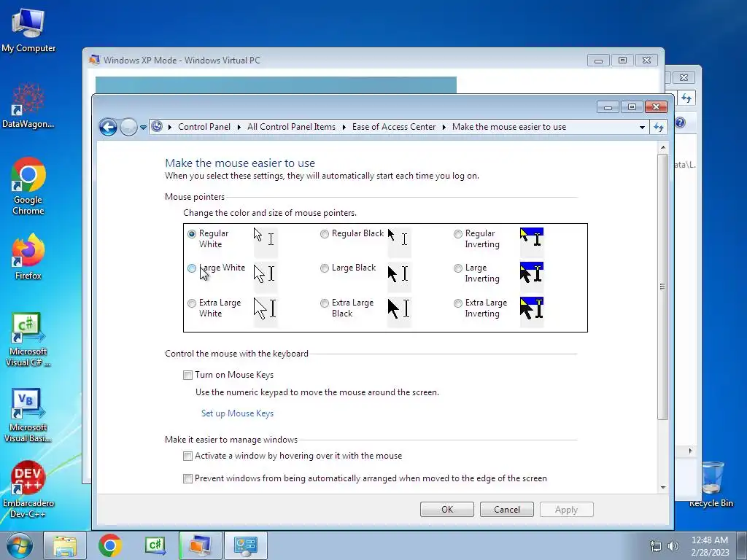Select Extra Large Black pointer option

click(325, 303)
